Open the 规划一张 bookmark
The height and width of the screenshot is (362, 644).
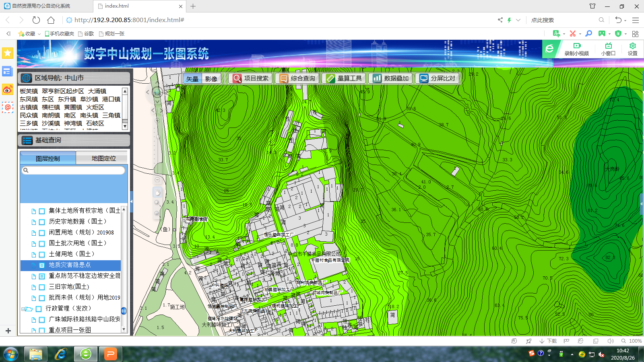coord(111,34)
